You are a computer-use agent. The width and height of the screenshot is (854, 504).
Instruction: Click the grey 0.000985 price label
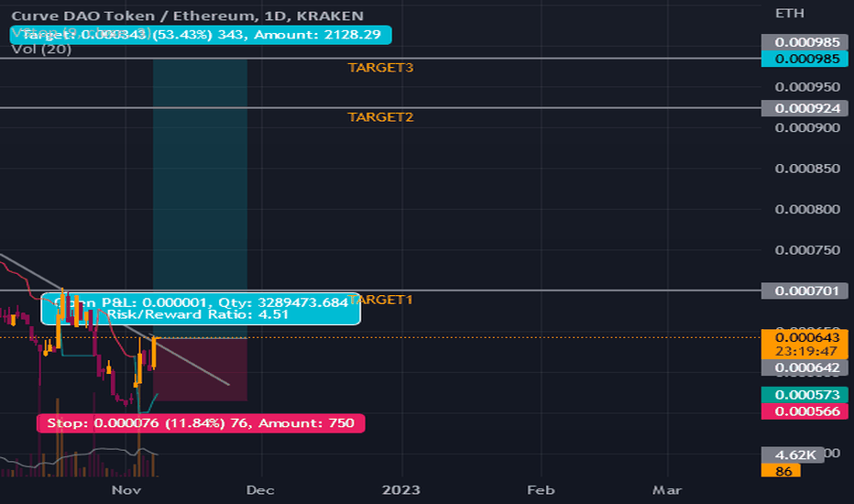coord(805,42)
